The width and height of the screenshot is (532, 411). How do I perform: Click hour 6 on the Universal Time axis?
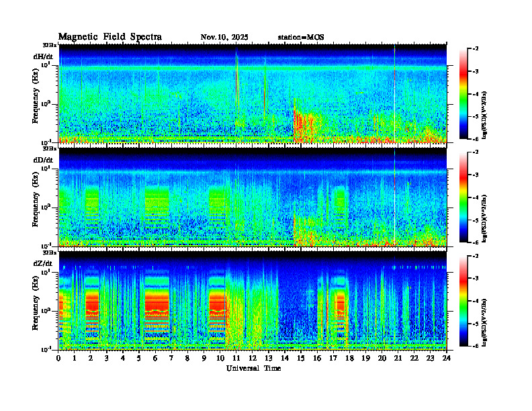pyautogui.click(x=155, y=358)
